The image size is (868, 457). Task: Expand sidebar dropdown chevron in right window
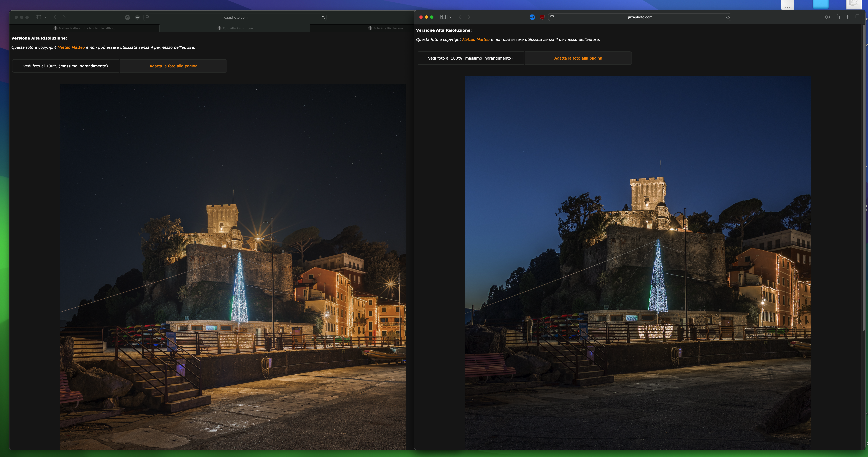tap(451, 17)
